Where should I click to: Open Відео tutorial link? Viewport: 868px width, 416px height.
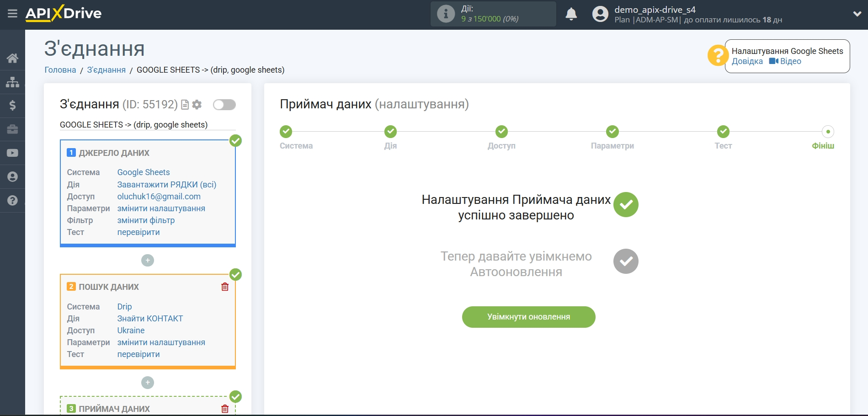pos(785,61)
